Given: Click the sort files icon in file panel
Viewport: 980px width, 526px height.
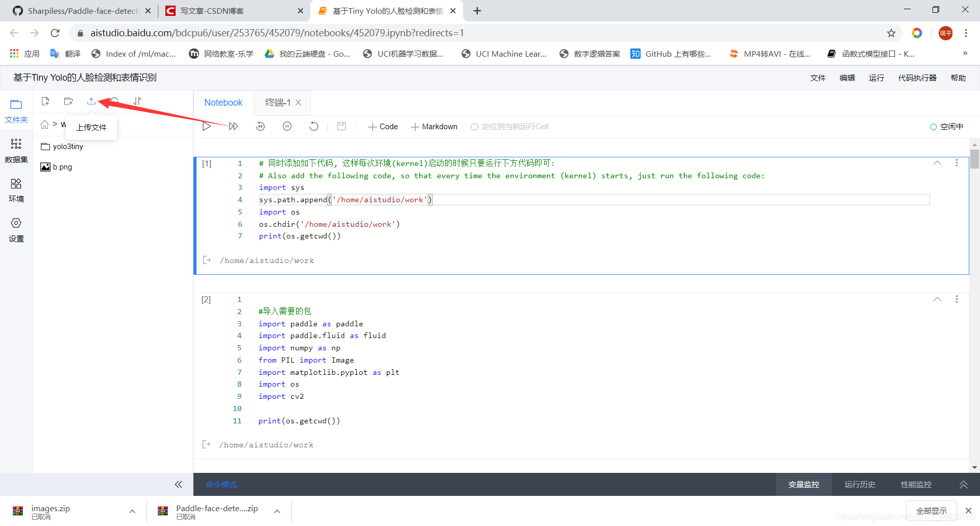Looking at the screenshot, I should pyautogui.click(x=137, y=101).
